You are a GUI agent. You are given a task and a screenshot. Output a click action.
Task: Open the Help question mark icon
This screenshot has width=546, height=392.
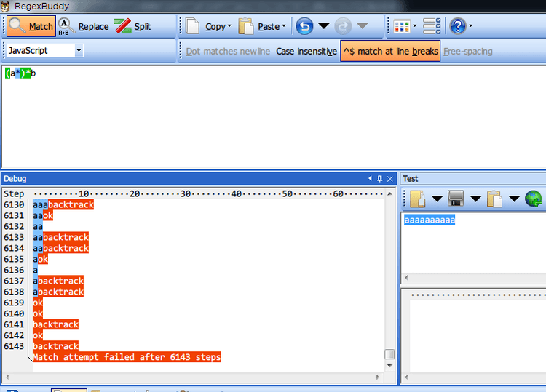click(x=458, y=26)
